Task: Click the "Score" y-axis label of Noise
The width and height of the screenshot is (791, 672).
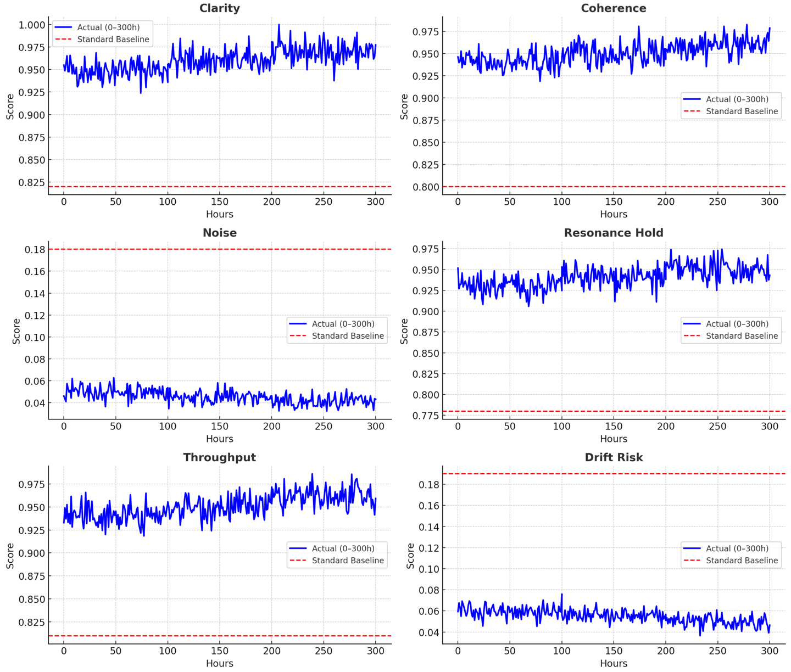Action: [x=16, y=331]
